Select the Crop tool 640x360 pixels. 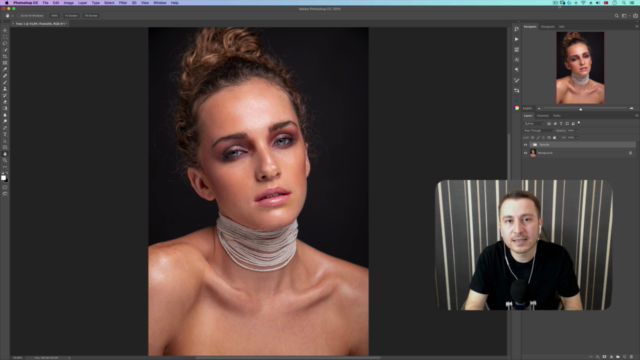coord(5,56)
